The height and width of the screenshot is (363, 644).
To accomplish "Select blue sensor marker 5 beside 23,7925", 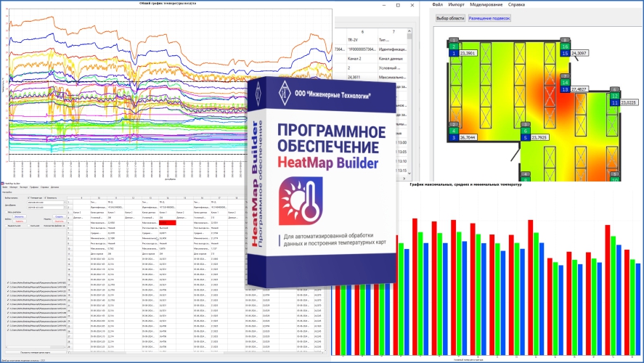I will (x=525, y=137).
